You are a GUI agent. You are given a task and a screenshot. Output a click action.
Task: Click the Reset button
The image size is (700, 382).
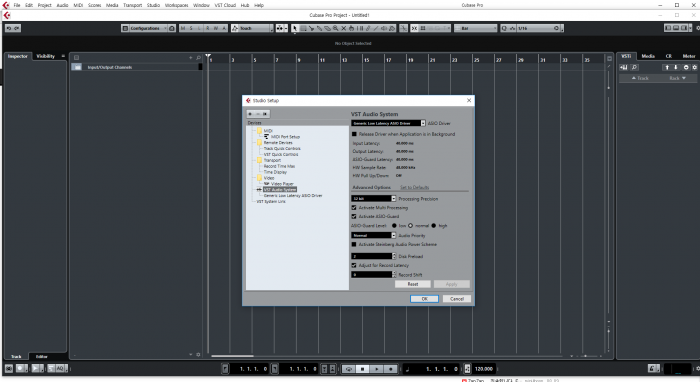click(413, 284)
